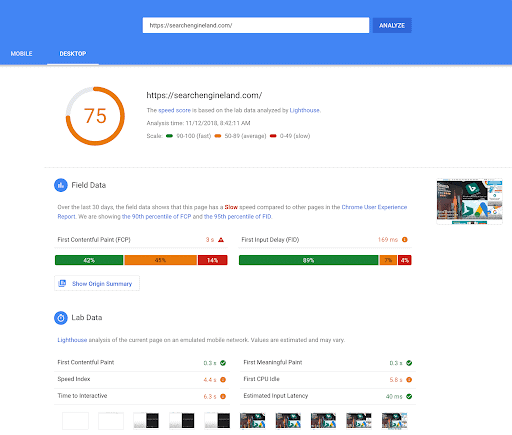Viewport: 512px width, 435px height.
Task: Click the green checkmark beside First Meaningful Paint
Action: (409, 363)
